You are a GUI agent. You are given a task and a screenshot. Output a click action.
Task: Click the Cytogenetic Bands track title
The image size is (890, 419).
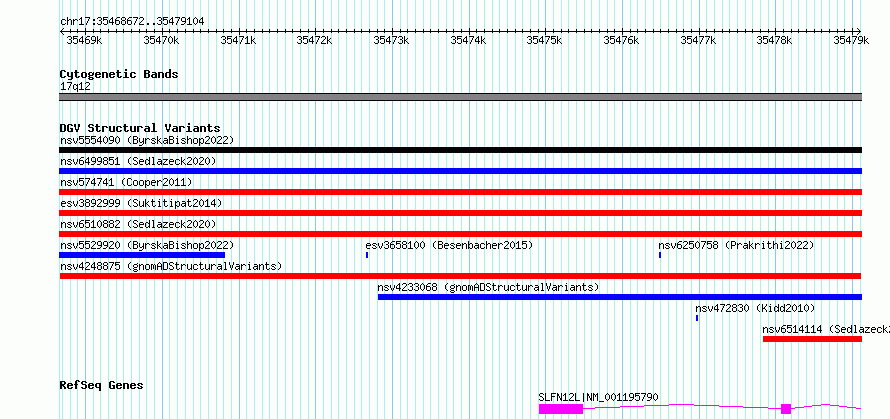coord(119,74)
